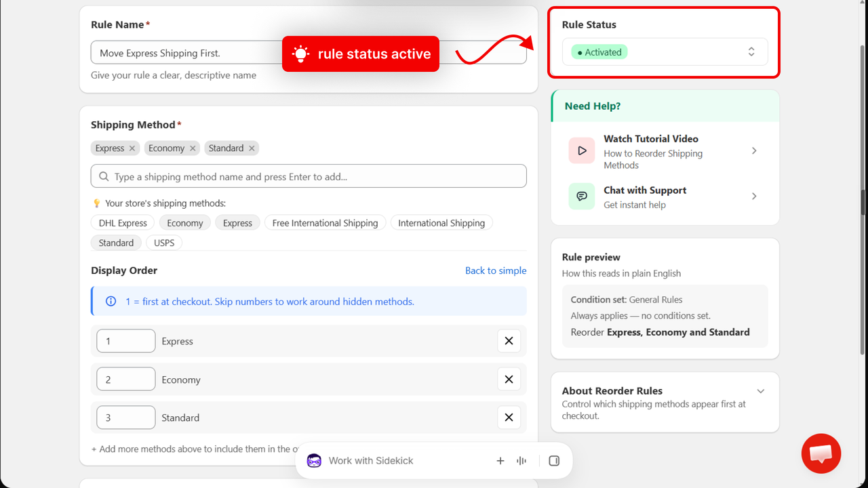Image resolution: width=868 pixels, height=488 pixels.
Task: Click the Sidekick avatar icon
Action: [314, 461]
